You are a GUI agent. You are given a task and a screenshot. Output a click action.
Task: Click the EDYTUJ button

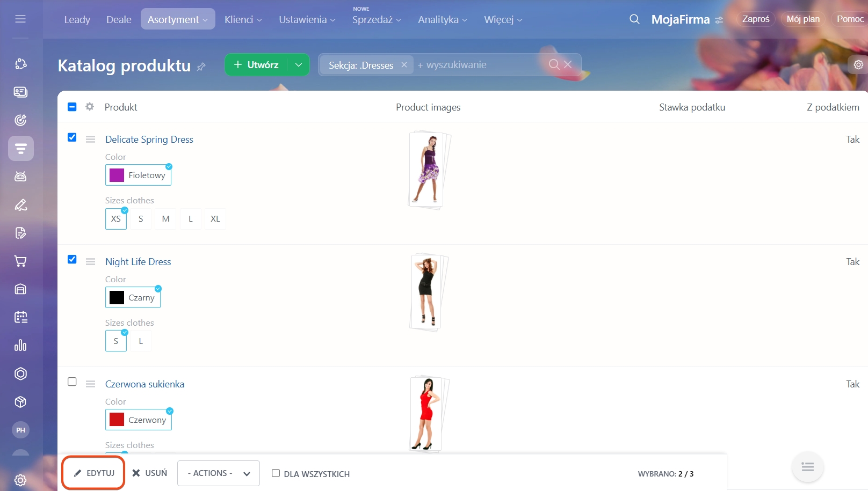coord(94,473)
